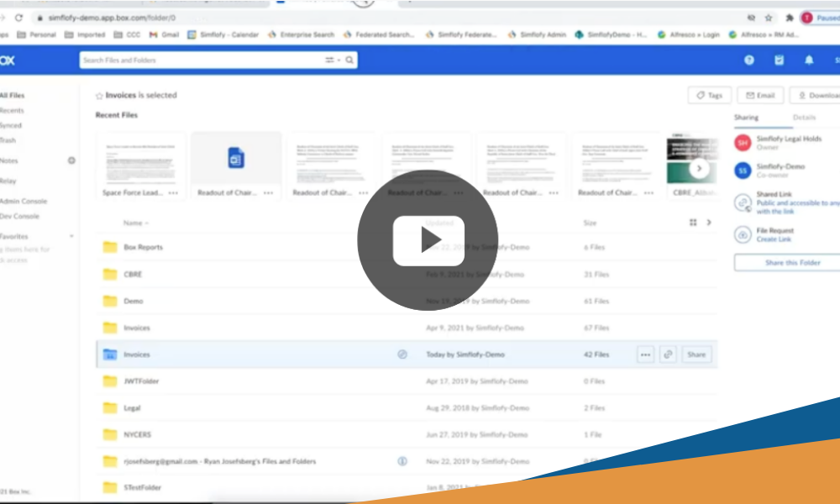The height and width of the screenshot is (504, 840).
Task: Open search filter options dropdown
Action: tap(333, 60)
